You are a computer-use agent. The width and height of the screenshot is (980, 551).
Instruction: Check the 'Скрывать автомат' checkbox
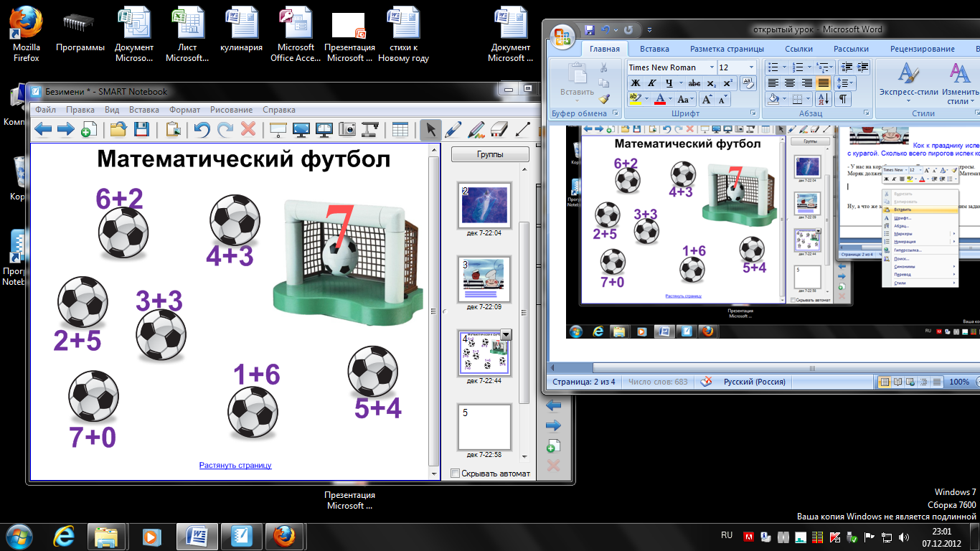[454, 474]
